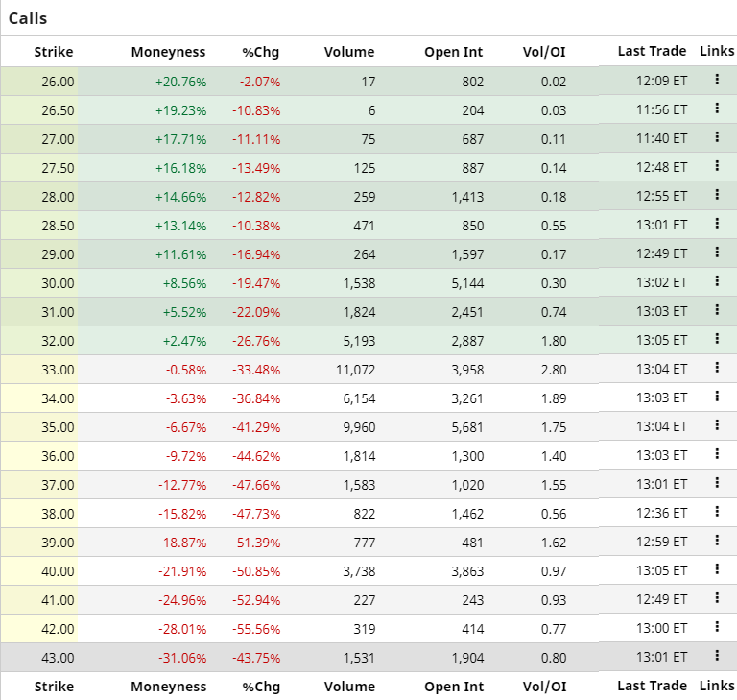Image resolution: width=737 pixels, height=700 pixels.
Task: Click the 3,863 open interest value
Action: 467,571
